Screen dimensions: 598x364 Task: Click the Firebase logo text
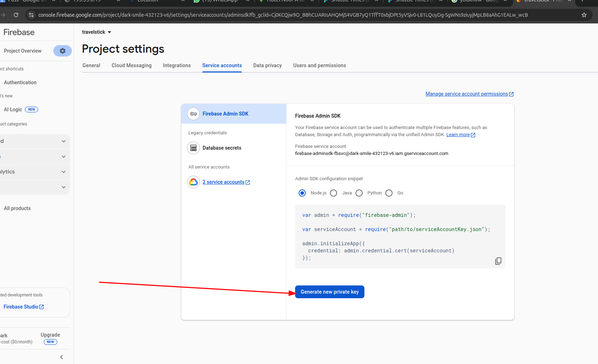click(19, 32)
